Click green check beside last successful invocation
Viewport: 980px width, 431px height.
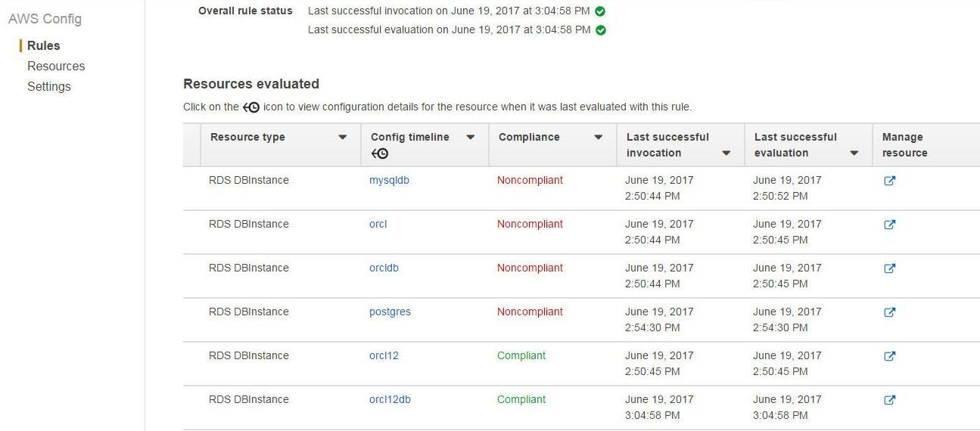tap(600, 11)
